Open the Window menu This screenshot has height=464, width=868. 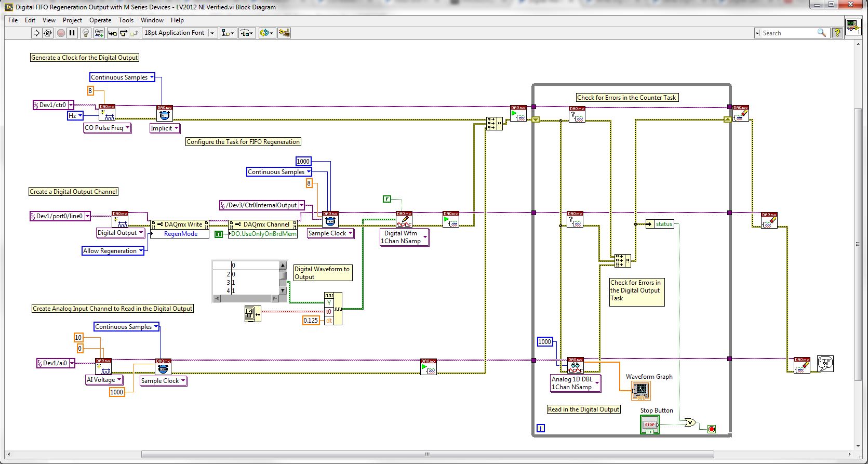pos(152,20)
